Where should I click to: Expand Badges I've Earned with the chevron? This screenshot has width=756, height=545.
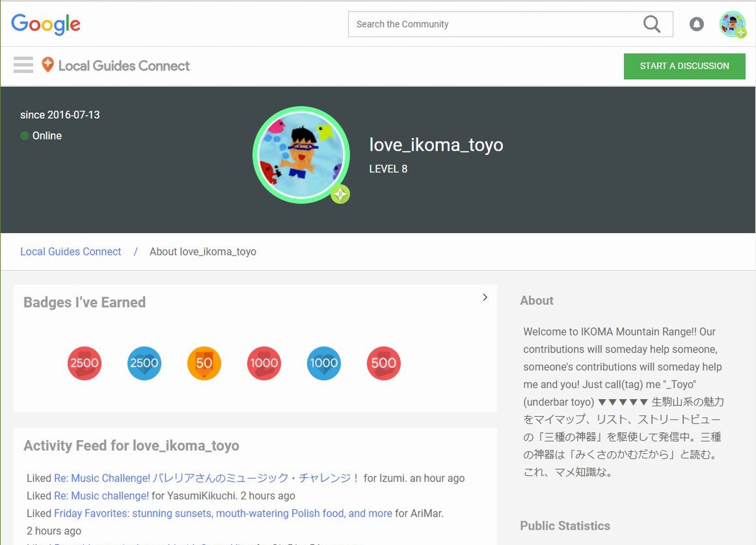(x=485, y=297)
